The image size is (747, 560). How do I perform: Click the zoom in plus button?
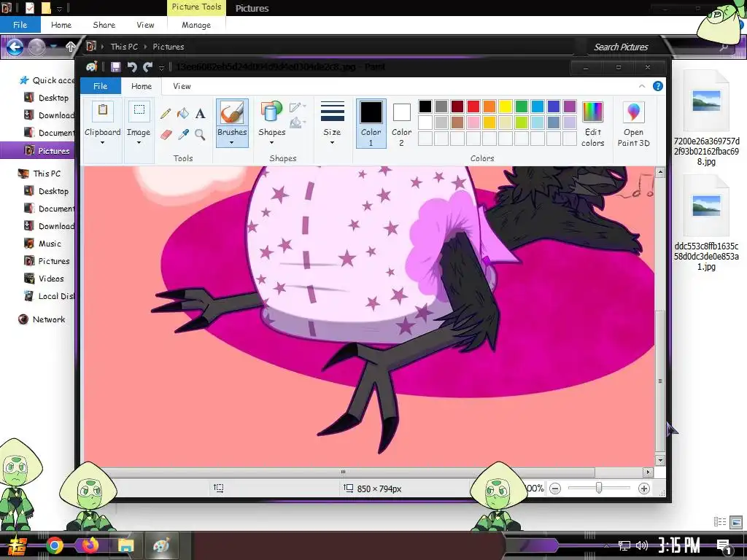click(644, 488)
